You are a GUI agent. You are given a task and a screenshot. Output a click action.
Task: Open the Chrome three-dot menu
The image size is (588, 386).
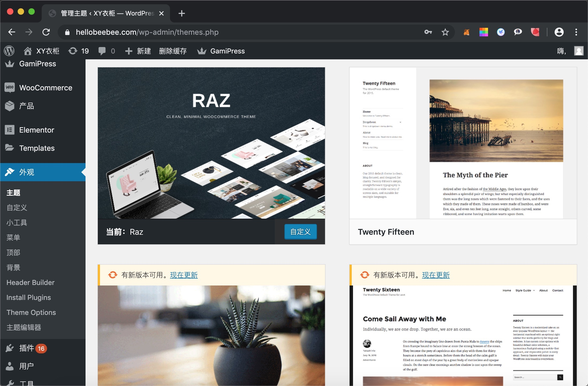point(576,32)
